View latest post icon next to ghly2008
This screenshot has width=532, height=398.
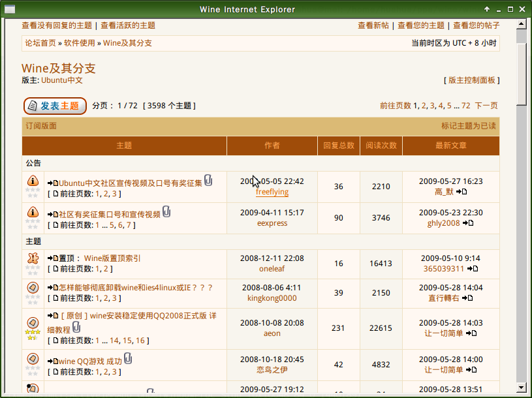468,222
